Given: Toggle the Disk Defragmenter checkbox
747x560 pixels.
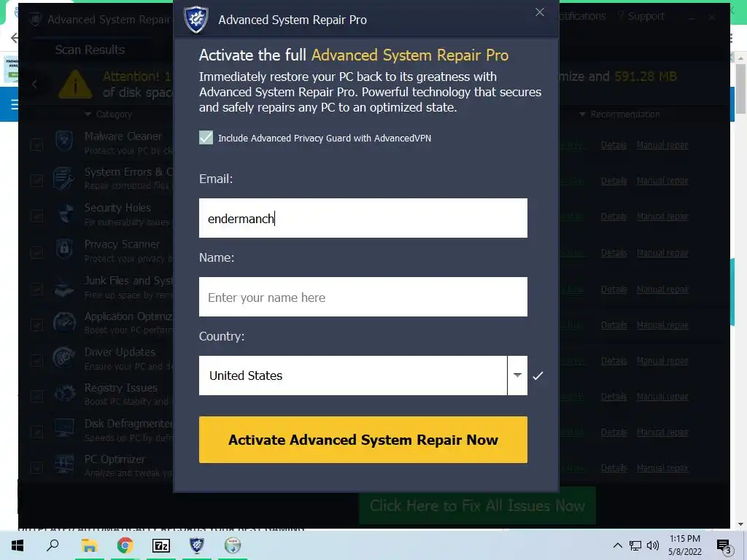Looking at the screenshot, I should (x=36, y=432).
